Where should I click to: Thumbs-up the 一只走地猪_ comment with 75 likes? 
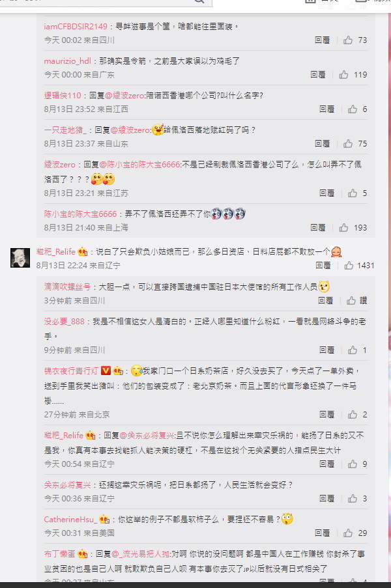348,144
